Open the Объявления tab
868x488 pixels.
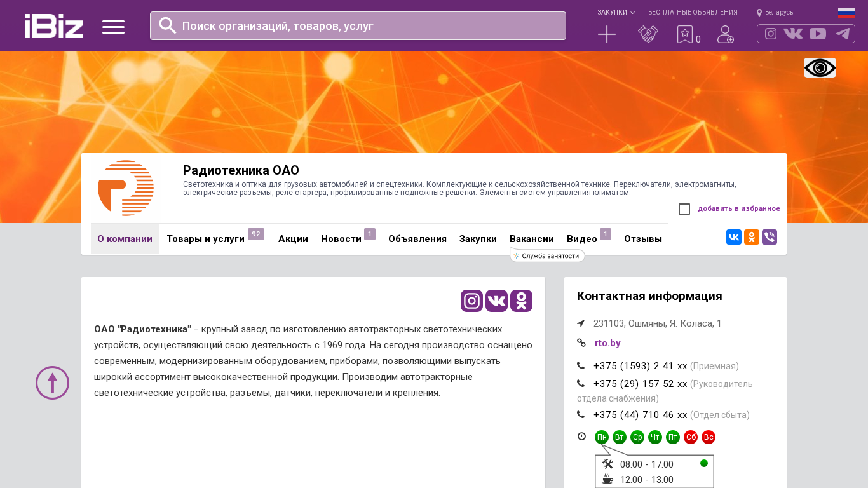tap(417, 239)
